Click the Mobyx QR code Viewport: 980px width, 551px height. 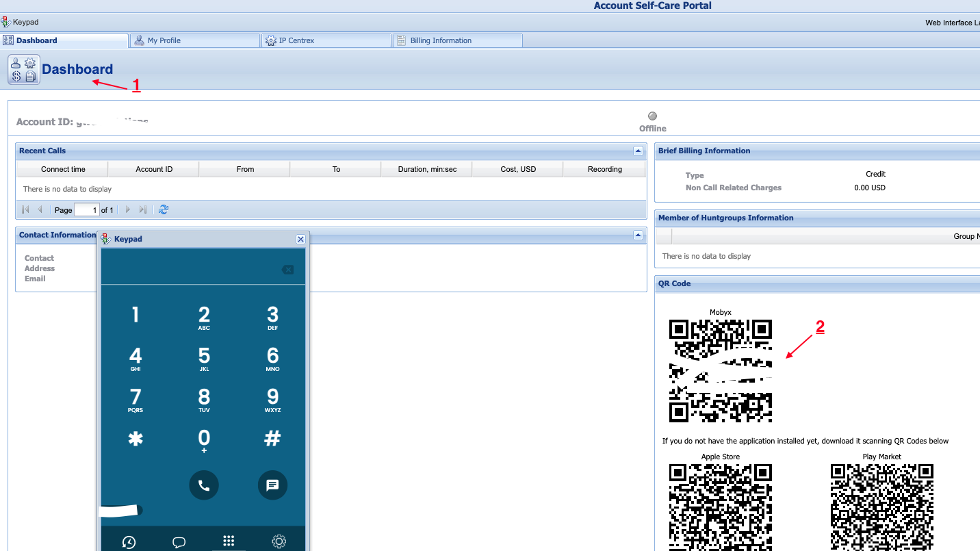click(x=721, y=371)
